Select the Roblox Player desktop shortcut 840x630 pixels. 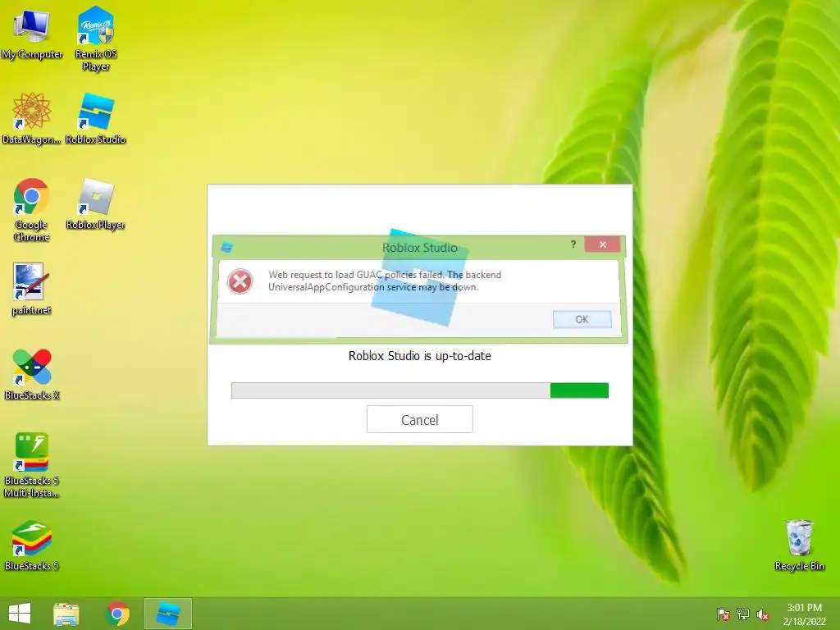(x=96, y=204)
